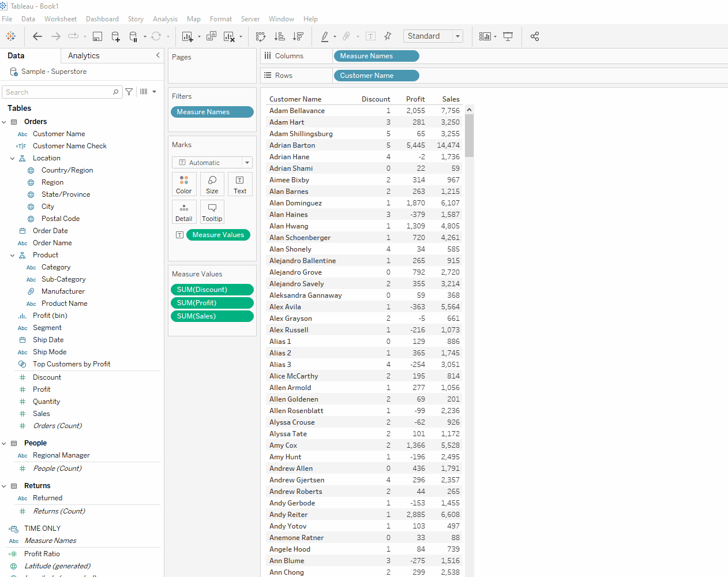
Task: Open Presentation Mode from toolbar
Action: 508,36
